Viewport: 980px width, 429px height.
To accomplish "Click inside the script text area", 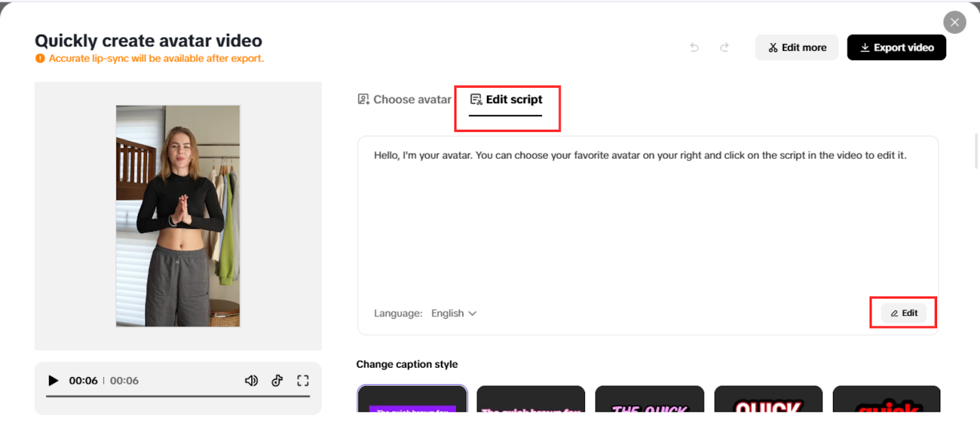I will [x=647, y=221].
